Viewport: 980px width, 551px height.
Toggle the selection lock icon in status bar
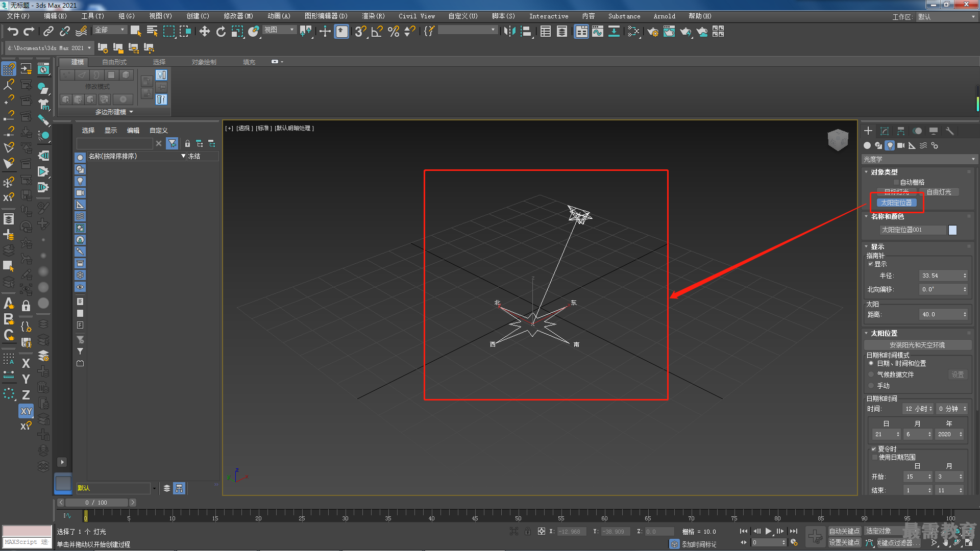pos(528,531)
